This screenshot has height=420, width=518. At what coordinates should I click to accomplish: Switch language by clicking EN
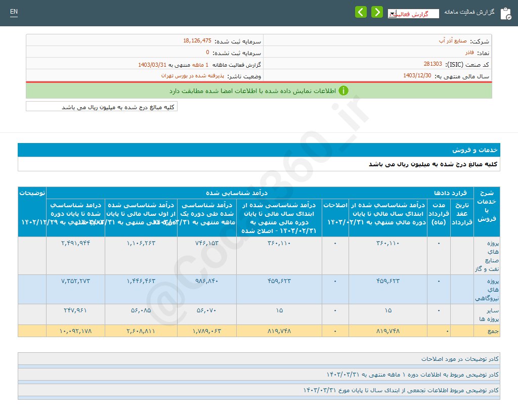pyautogui.click(x=14, y=12)
